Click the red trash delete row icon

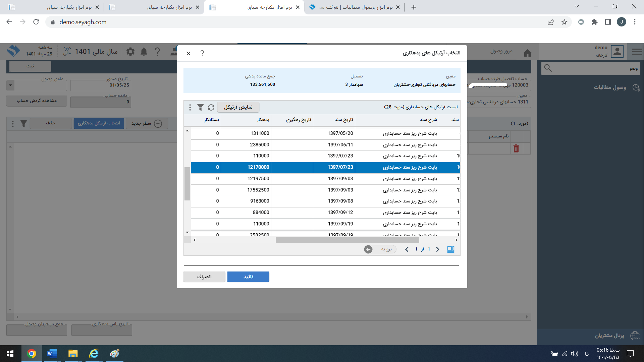(516, 148)
